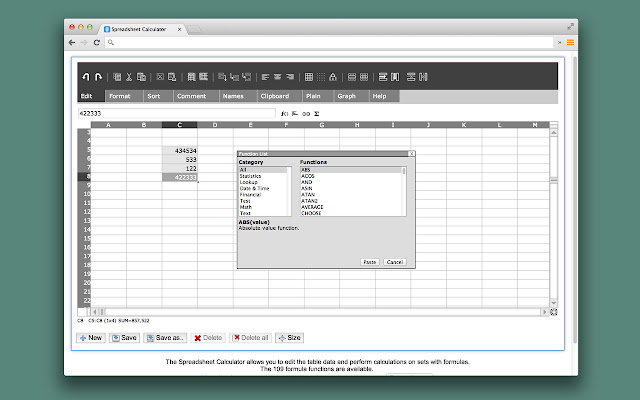Click the insert column icon
The height and width of the screenshot is (400, 640).
pos(395,77)
